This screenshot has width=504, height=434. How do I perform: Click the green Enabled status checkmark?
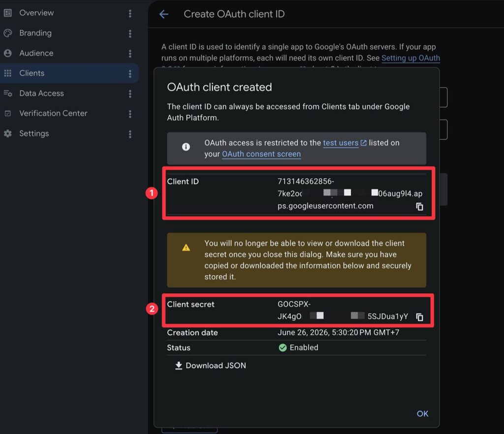tap(283, 347)
